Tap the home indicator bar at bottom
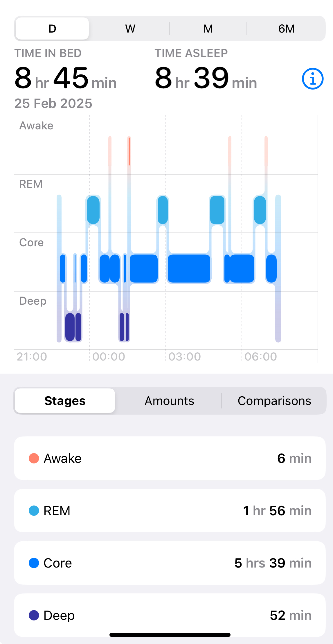The height and width of the screenshot is (644, 333). (x=170, y=635)
